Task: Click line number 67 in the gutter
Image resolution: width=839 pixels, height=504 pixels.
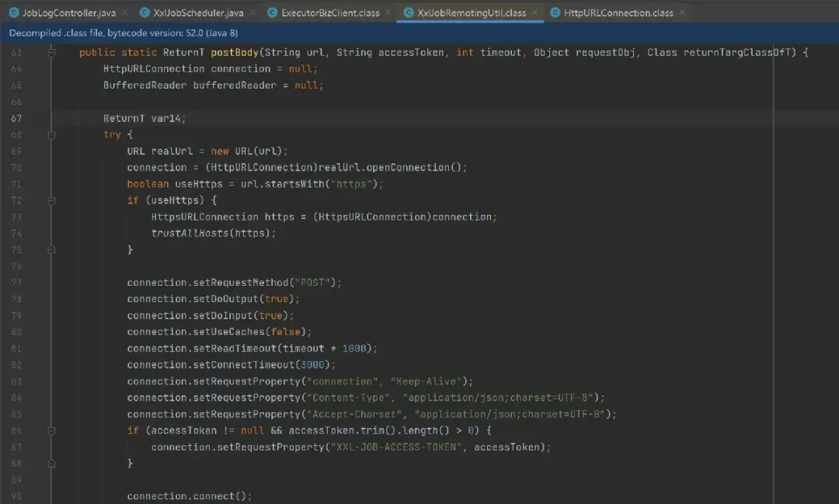Action: pyautogui.click(x=16, y=118)
